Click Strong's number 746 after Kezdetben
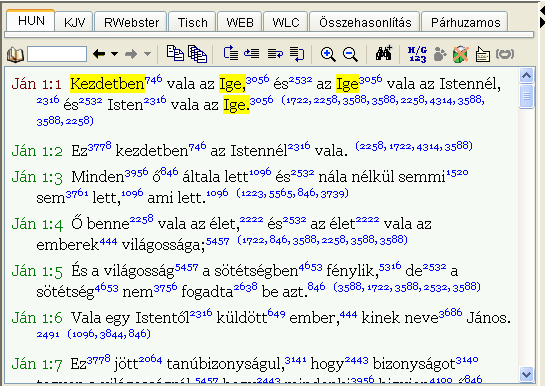 click(153, 80)
